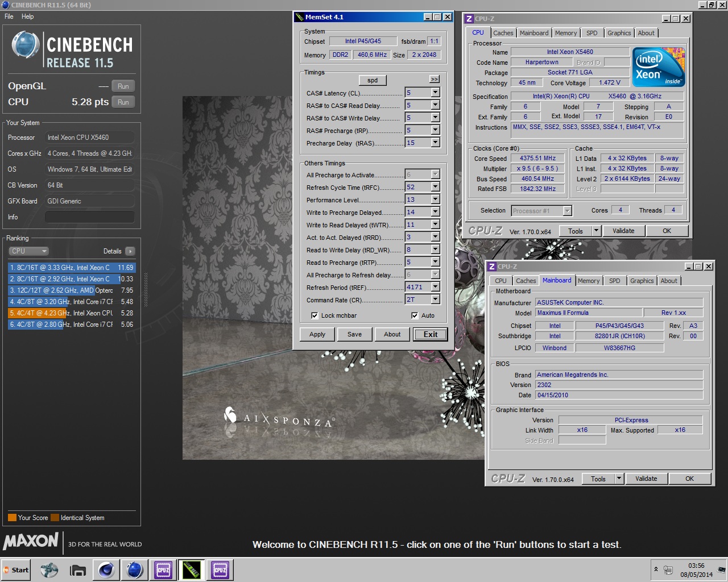Switch to second CPU-Z taskbar icon
Screen dimensions: 728x582
[220, 570]
